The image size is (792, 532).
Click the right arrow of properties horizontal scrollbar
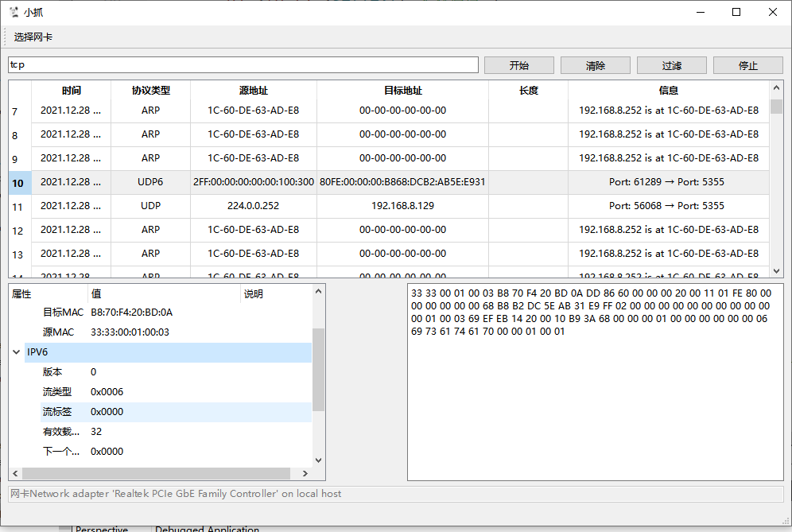tap(305, 472)
